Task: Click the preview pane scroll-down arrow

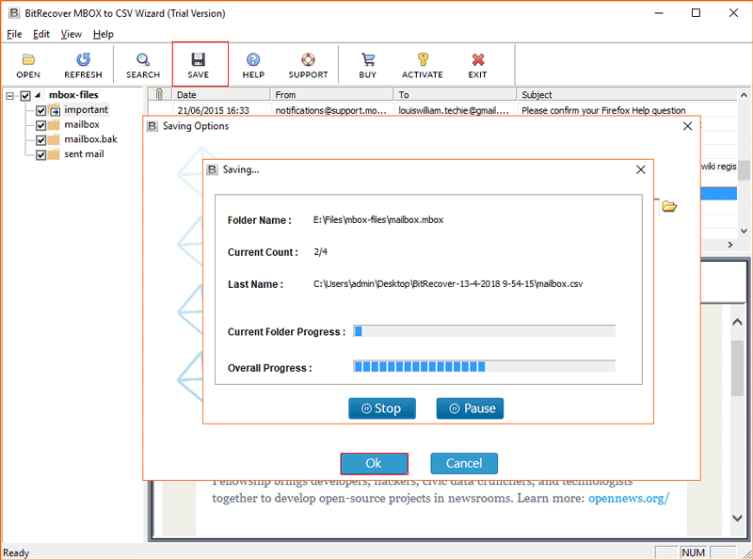Action: (x=738, y=518)
